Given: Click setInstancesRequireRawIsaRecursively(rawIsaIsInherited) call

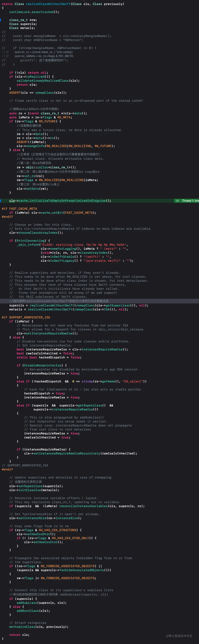Looking at the screenshot, I should point(81,453).
